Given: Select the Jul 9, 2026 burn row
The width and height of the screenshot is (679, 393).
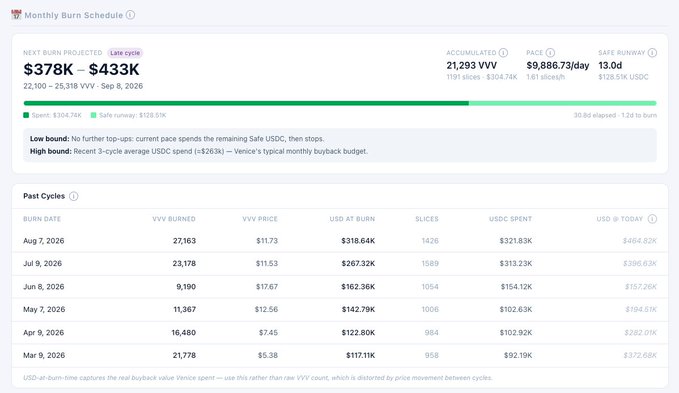Looking at the screenshot, I should (x=340, y=263).
